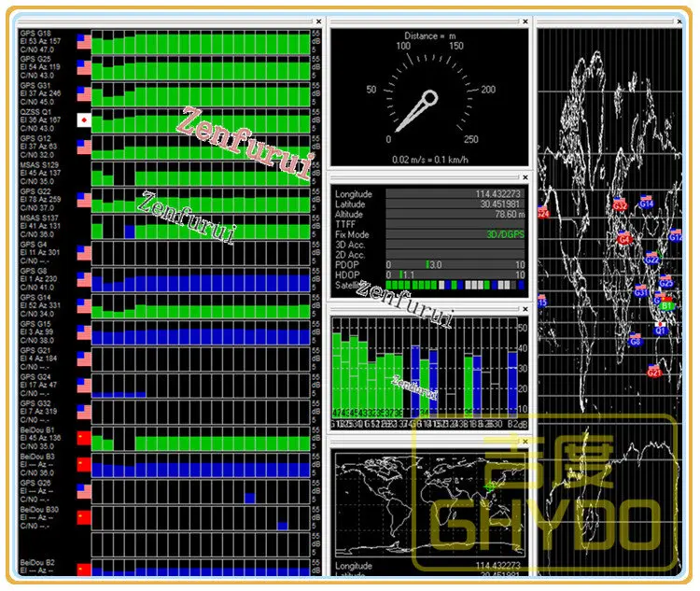Select the G8 satellite marker on map
The width and height of the screenshot is (700, 591).
[636, 341]
